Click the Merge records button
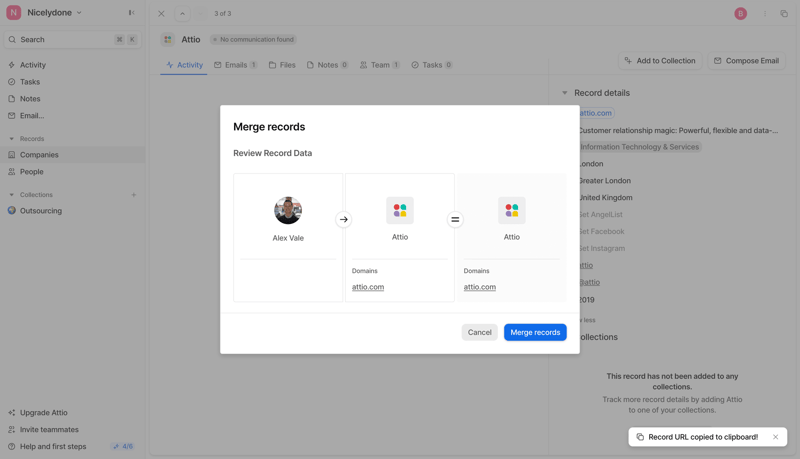Image resolution: width=800 pixels, height=459 pixels. 535,332
